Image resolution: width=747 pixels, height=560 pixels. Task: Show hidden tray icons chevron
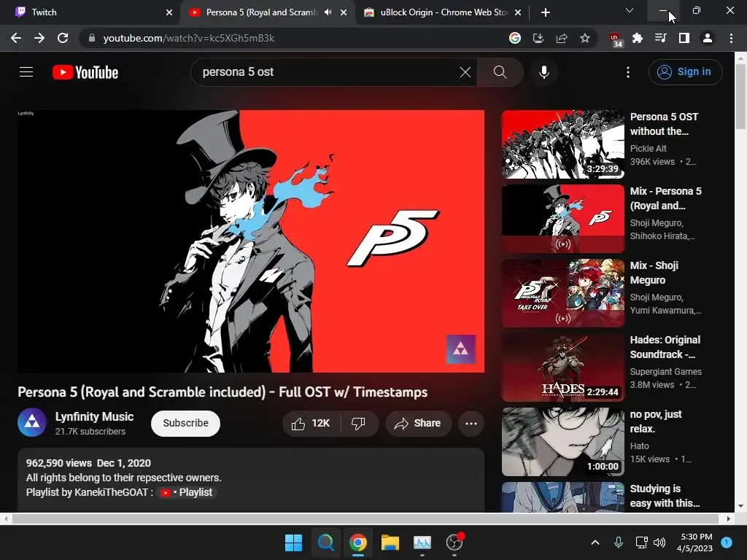(595, 542)
